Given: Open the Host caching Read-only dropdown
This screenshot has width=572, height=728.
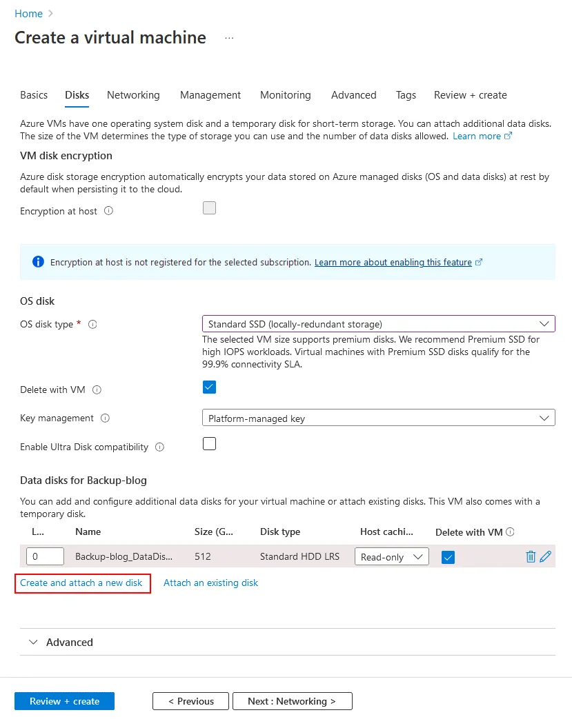Looking at the screenshot, I should pyautogui.click(x=391, y=557).
